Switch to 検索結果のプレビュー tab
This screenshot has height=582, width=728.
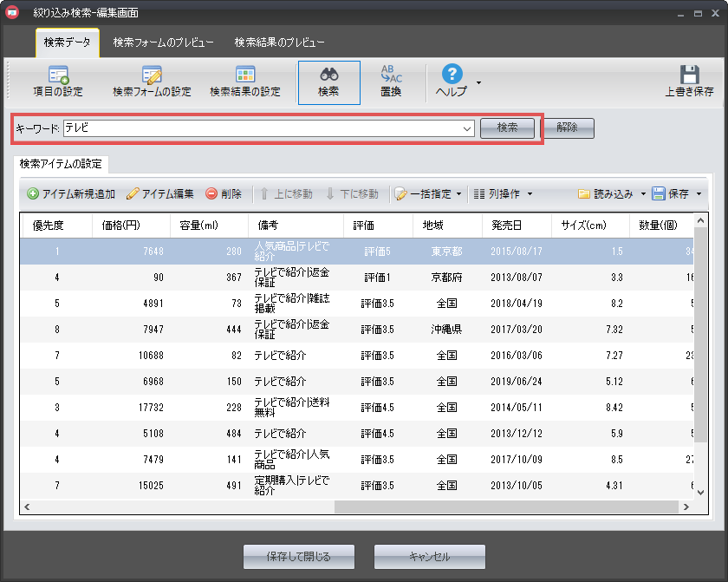pos(279,43)
